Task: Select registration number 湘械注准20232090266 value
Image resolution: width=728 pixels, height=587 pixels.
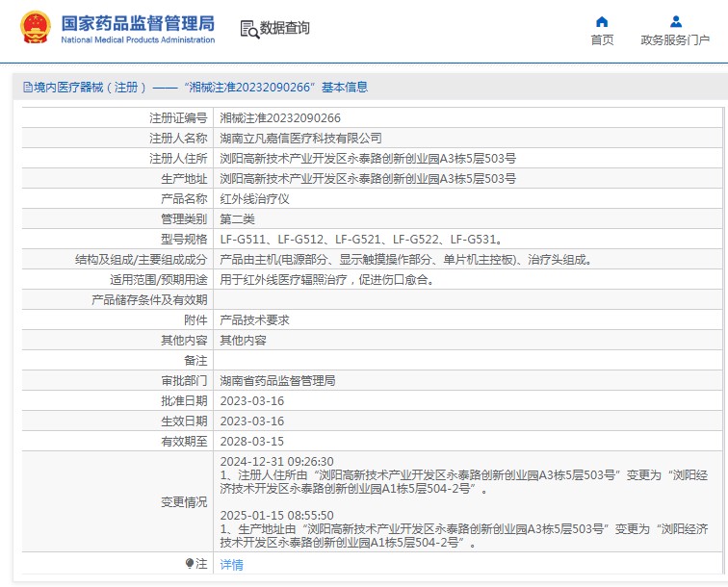Action: point(280,118)
